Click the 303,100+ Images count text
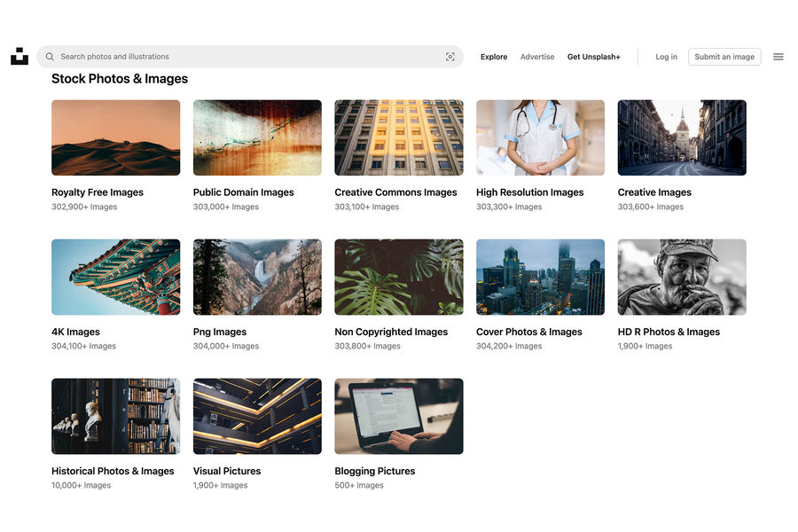 (x=366, y=207)
